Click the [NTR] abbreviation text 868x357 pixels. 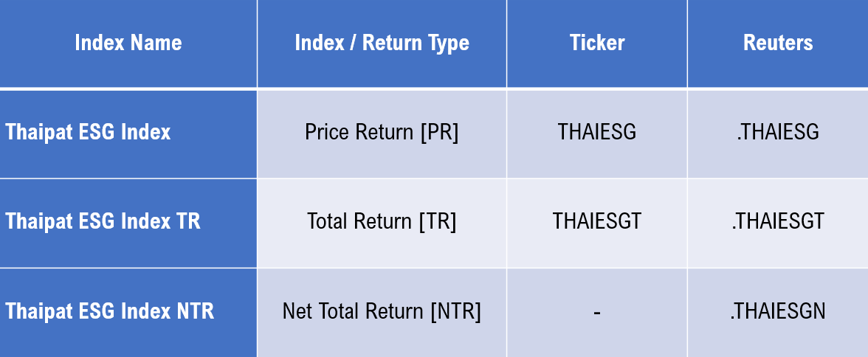(x=455, y=311)
